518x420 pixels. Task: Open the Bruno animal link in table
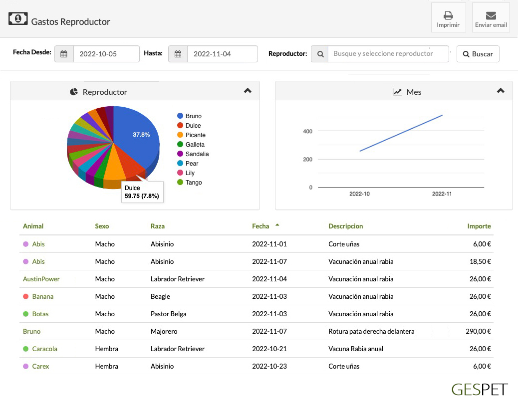click(x=32, y=331)
